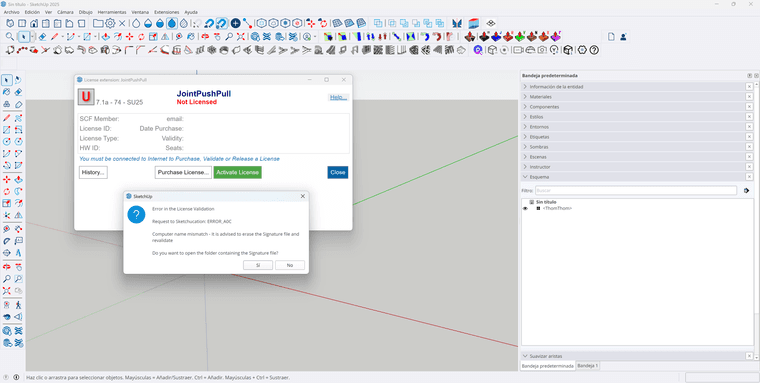Select the walking figure Walk tool in left toolbar
This screenshot has height=383, width=760.
18,305
